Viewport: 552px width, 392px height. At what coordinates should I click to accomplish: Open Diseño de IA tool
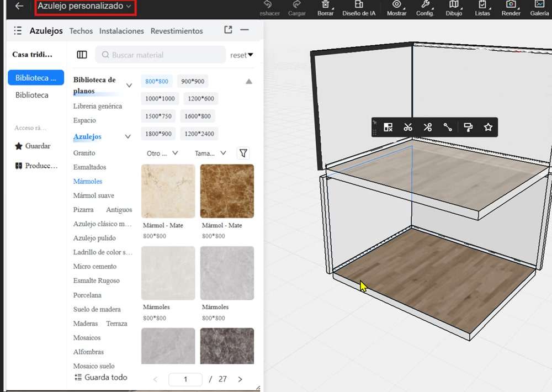point(359,8)
